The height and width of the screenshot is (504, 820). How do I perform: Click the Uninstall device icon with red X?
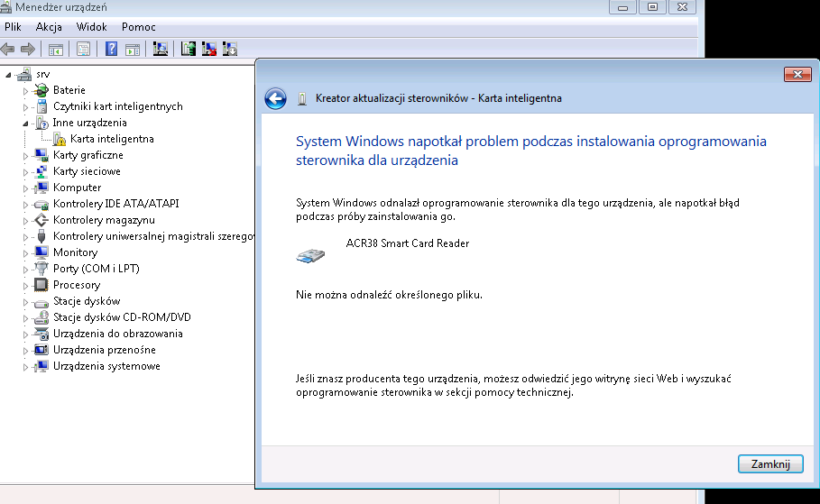pyautogui.click(x=209, y=50)
